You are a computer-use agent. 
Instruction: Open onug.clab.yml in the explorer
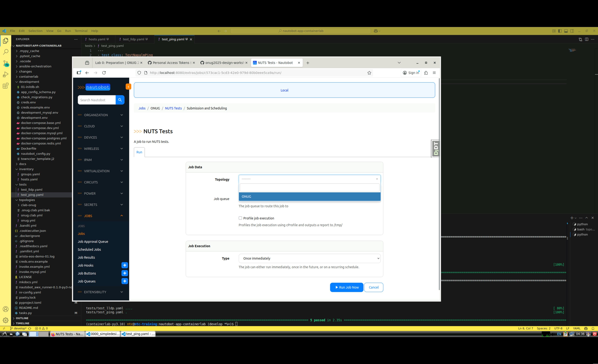tap(32, 215)
